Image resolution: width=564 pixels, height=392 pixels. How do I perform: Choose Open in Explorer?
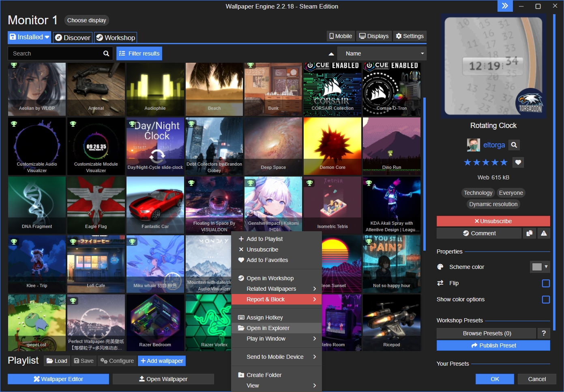coord(277,328)
